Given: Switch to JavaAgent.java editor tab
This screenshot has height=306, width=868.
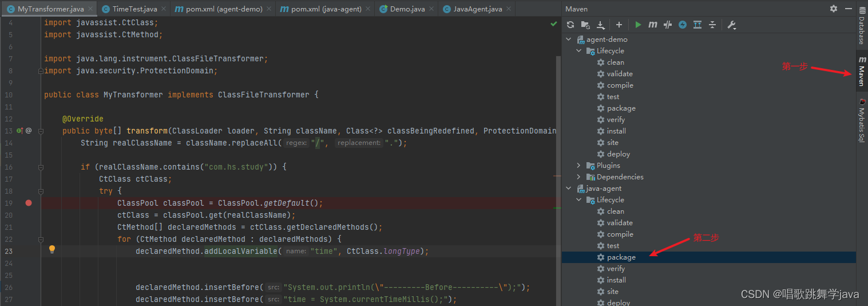Looking at the screenshot, I should (478, 9).
